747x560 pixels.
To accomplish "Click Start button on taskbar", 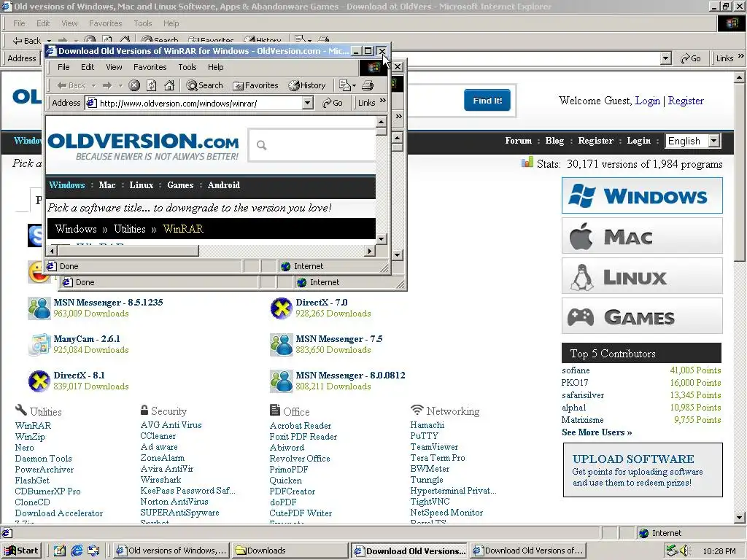I will (21, 551).
